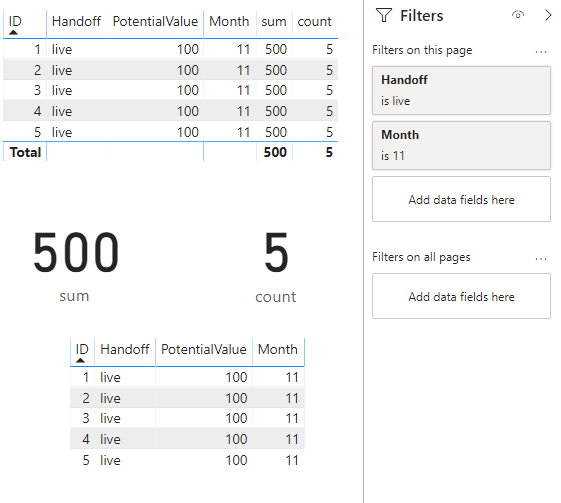
Task: Click Month 11 in row 3 of top table
Action: pos(243,90)
